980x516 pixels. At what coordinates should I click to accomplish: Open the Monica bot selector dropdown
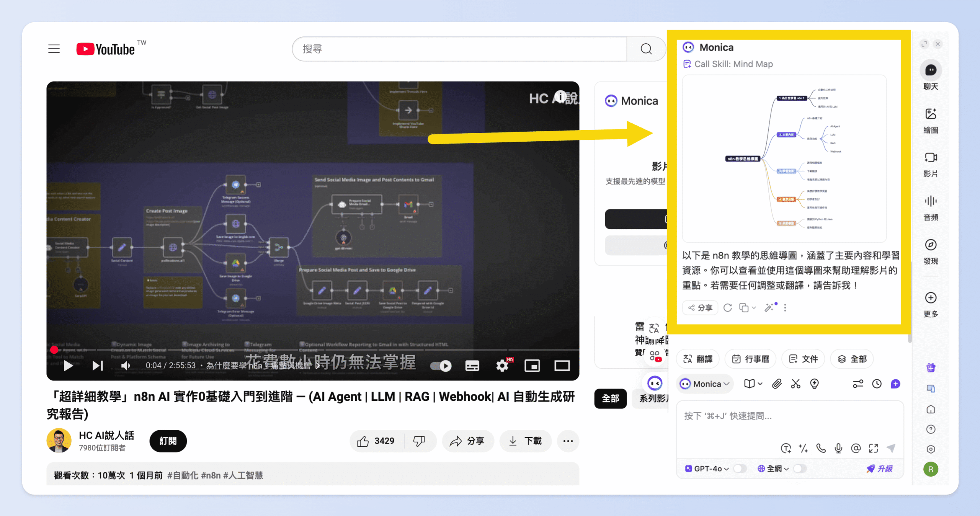point(705,384)
